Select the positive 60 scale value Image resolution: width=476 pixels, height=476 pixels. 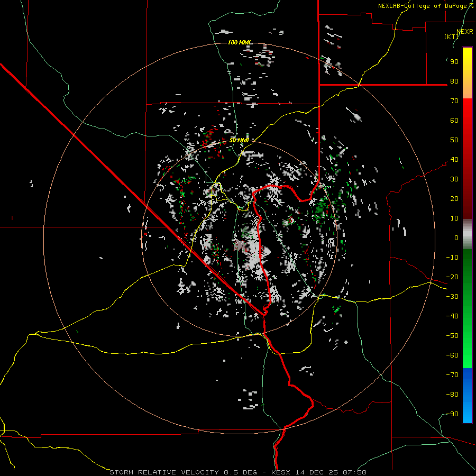[x=454, y=121]
